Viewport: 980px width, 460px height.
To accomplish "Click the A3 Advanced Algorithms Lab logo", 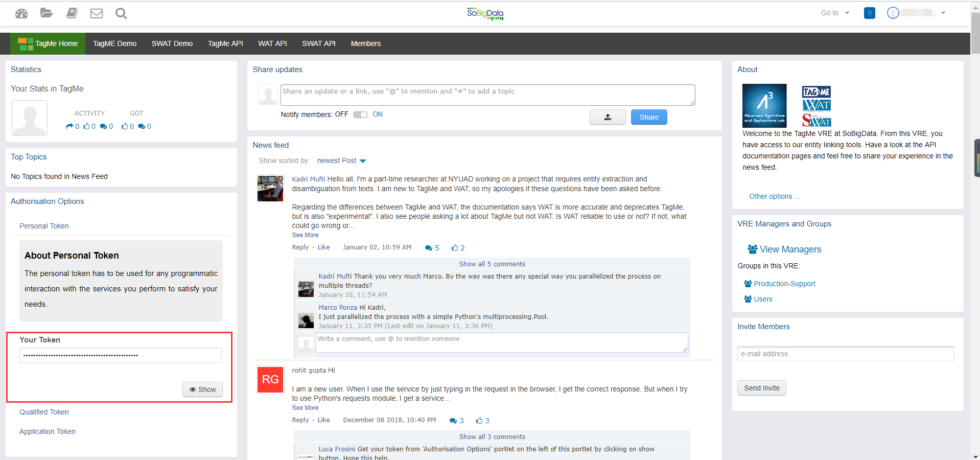I will (764, 106).
